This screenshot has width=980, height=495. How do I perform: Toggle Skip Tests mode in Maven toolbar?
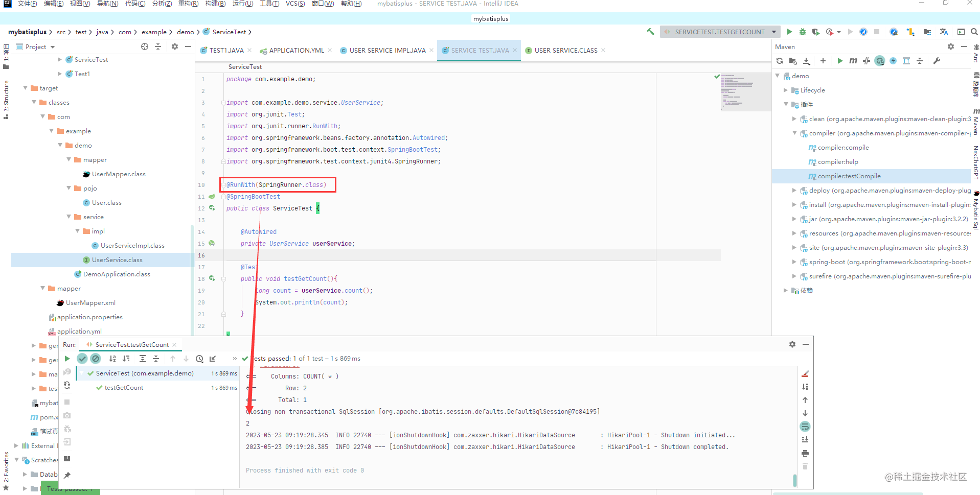866,61
